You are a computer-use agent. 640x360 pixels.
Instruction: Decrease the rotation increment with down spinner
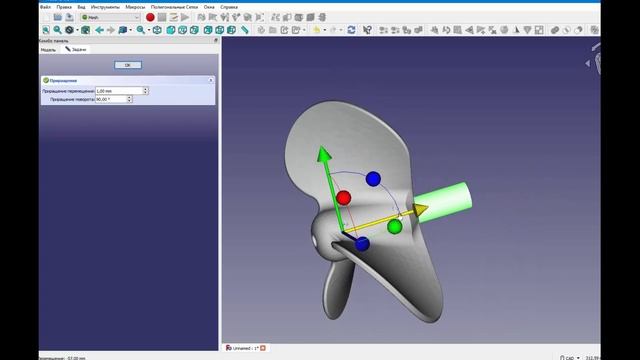click(x=129, y=101)
